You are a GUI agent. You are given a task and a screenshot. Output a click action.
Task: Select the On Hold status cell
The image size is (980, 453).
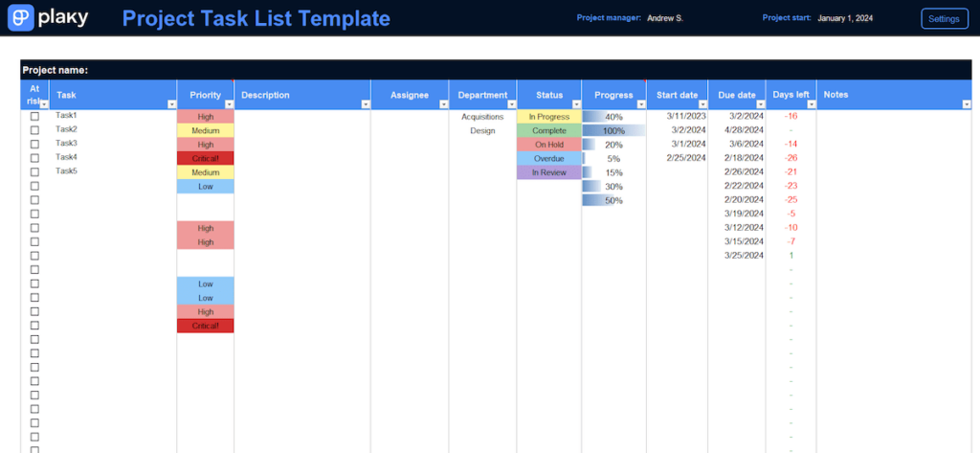coord(549,145)
